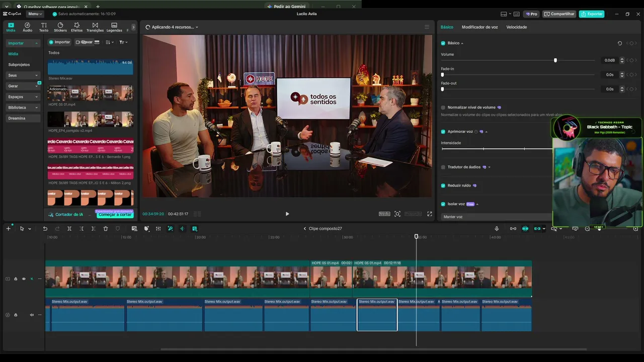The width and height of the screenshot is (644, 362).
Task: Select the HOPE 05 01.mp4 thumbnail
Action: [x=91, y=93]
